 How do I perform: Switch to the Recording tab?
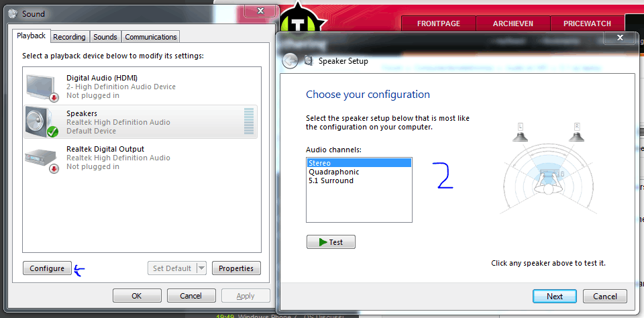(69, 37)
